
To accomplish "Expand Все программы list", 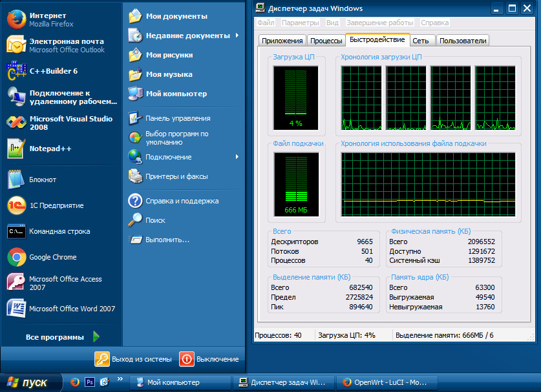I will pos(61,337).
